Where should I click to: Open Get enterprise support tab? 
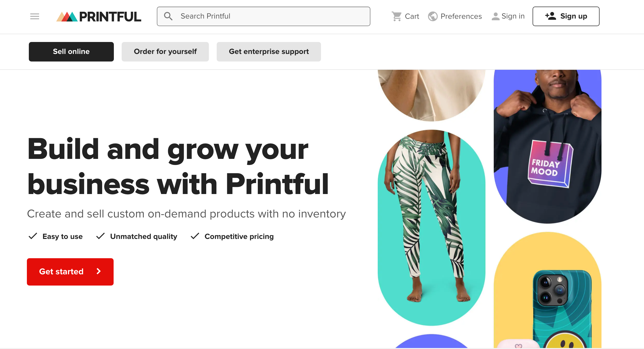tap(269, 51)
